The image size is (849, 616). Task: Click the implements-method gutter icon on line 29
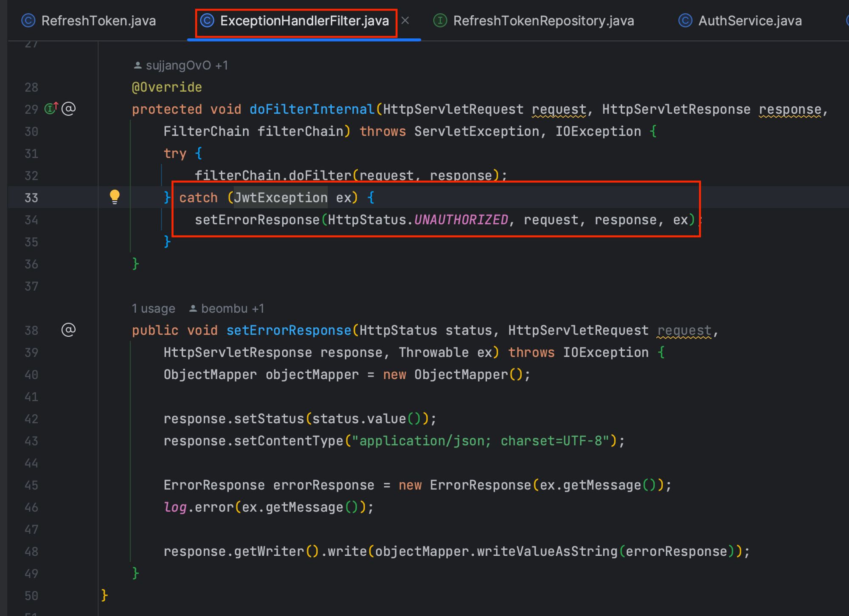tap(51, 109)
